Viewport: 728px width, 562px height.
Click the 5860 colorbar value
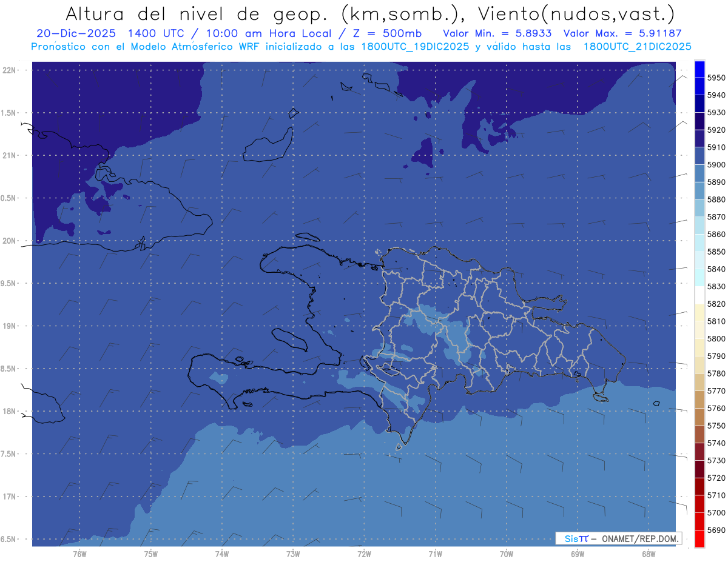[x=716, y=234]
